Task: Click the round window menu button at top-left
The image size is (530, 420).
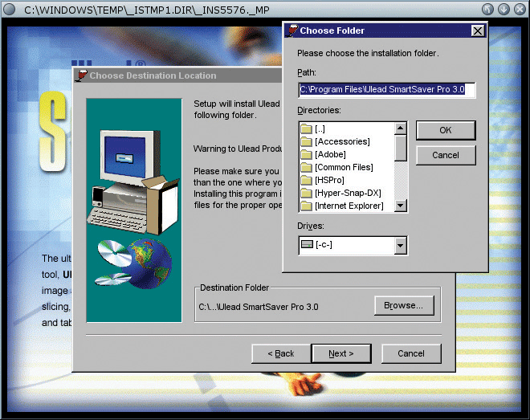Action: 9,9
